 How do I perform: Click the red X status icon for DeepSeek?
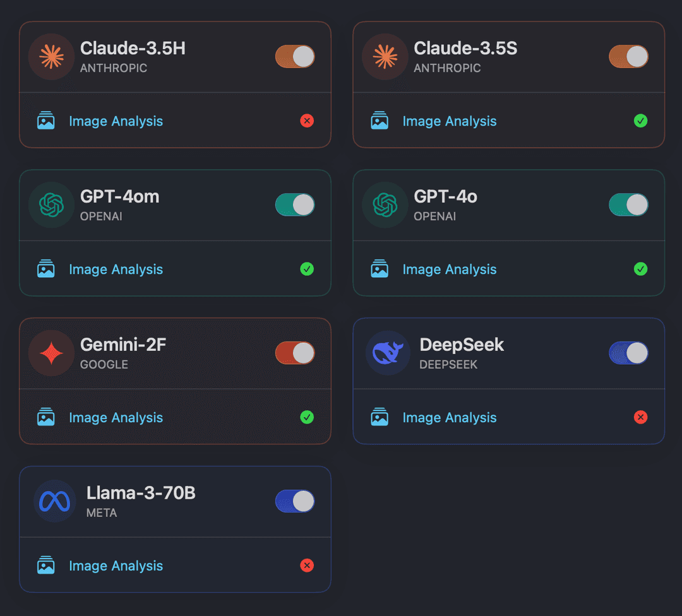[x=641, y=417]
